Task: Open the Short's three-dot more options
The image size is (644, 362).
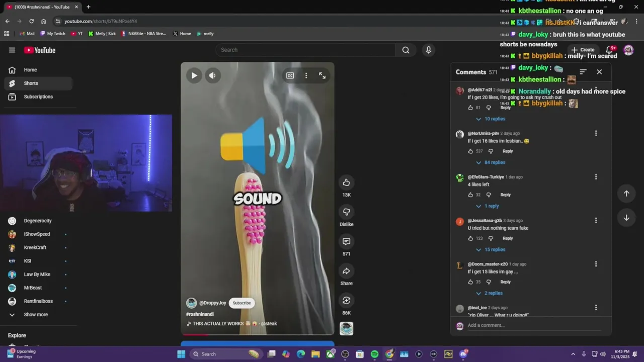Action: pos(306,75)
